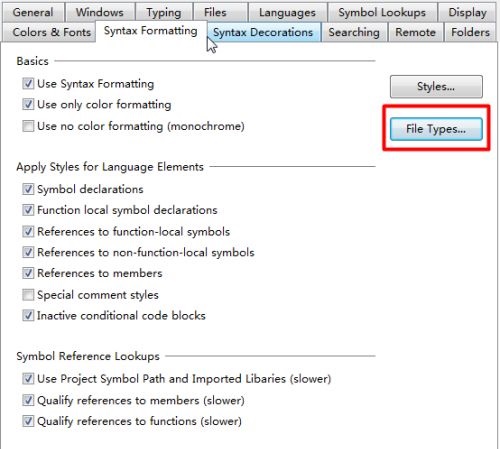Image resolution: width=500 pixels, height=449 pixels.
Task: Select the Searching tab
Action: click(354, 32)
